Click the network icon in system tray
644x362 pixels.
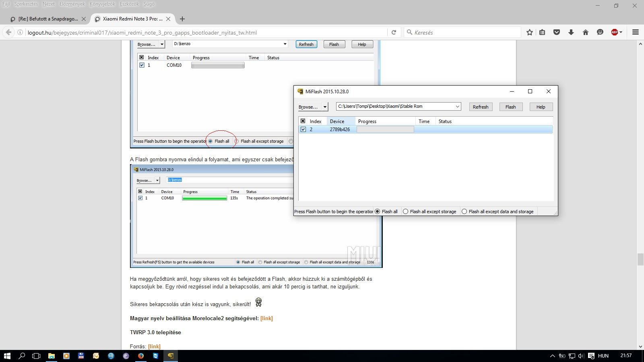pos(572,356)
